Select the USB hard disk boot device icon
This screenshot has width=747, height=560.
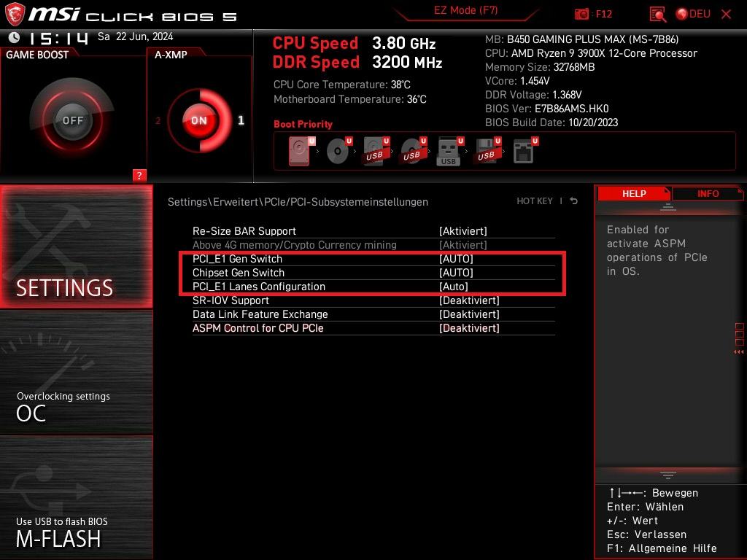(376, 151)
